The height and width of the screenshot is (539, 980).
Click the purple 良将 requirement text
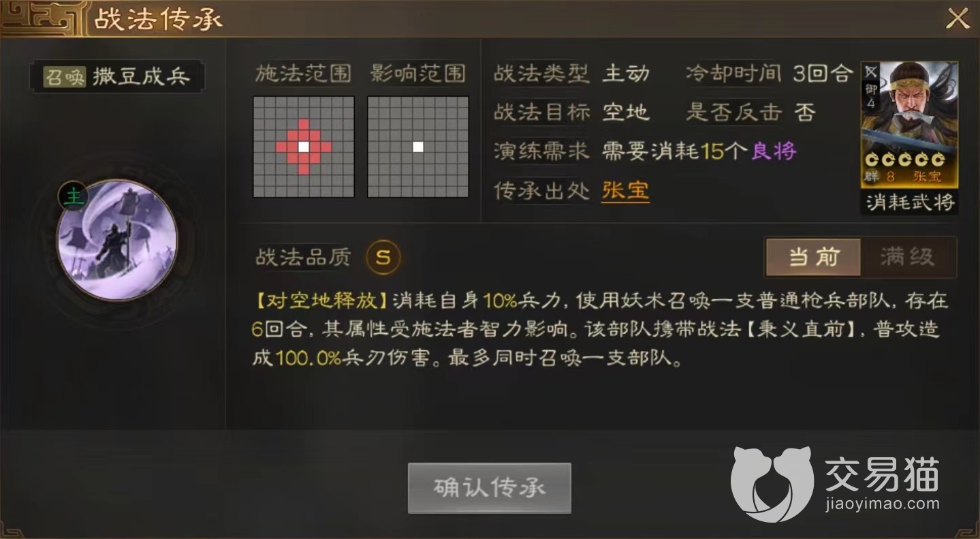pos(774,151)
